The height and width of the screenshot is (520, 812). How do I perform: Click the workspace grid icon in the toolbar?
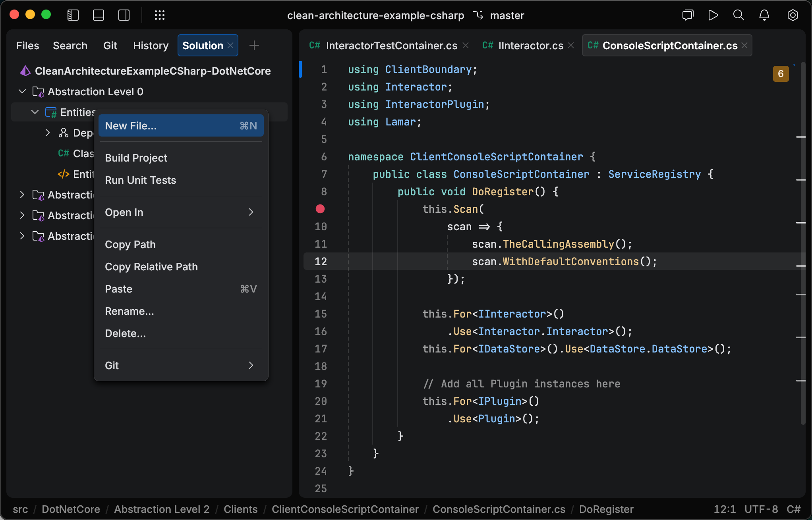tap(160, 15)
